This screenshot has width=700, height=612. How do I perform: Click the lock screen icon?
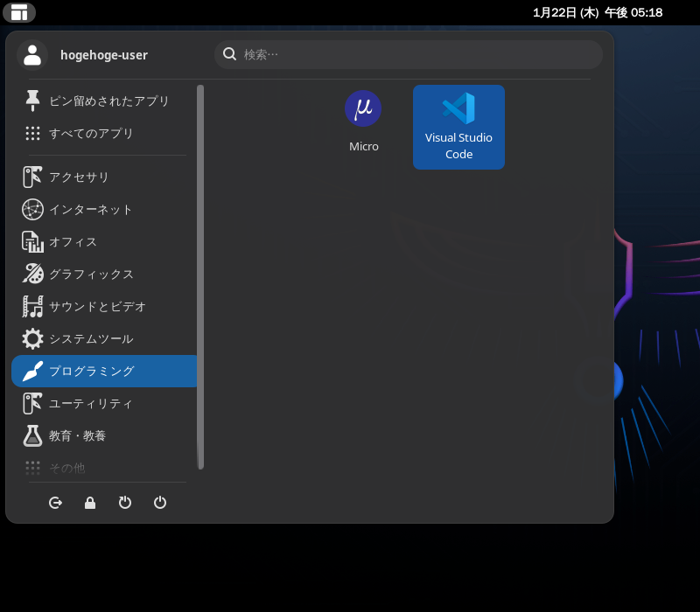click(90, 503)
